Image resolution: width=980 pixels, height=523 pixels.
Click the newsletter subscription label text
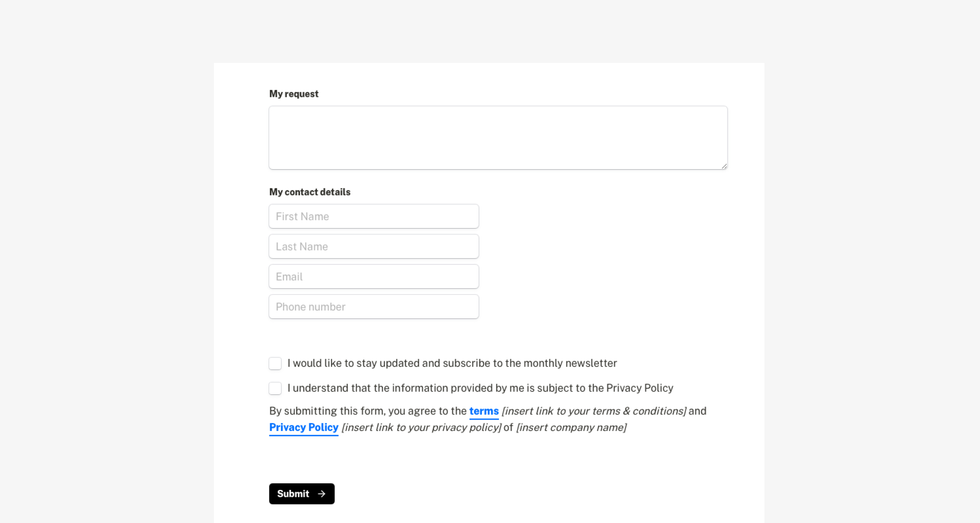point(452,363)
